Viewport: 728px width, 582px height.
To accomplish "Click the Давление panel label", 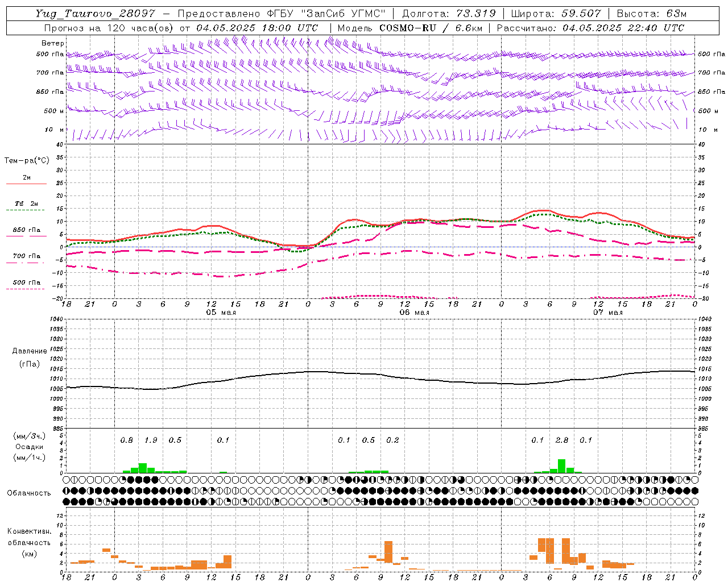I will 30,351.
